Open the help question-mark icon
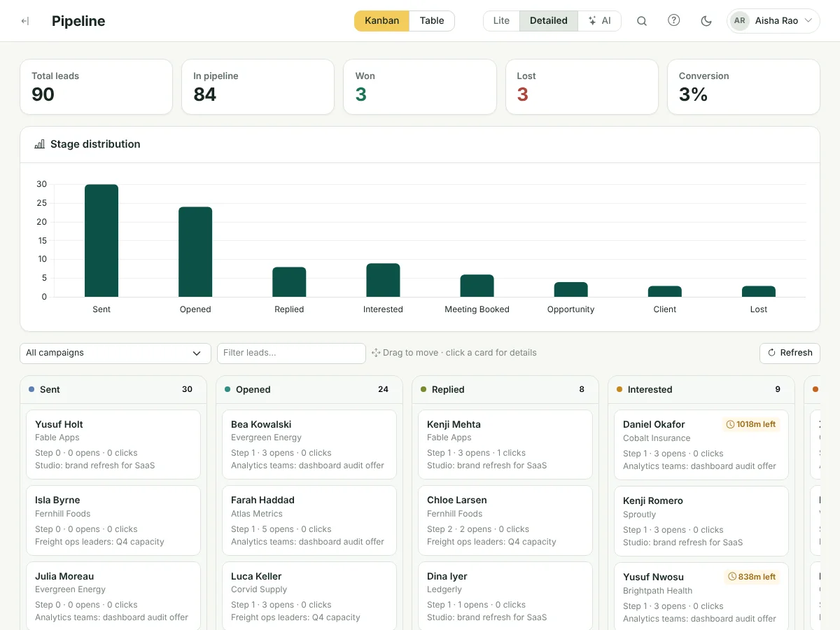This screenshot has height=630, width=840. pyautogui.click(x=673, y=20)
